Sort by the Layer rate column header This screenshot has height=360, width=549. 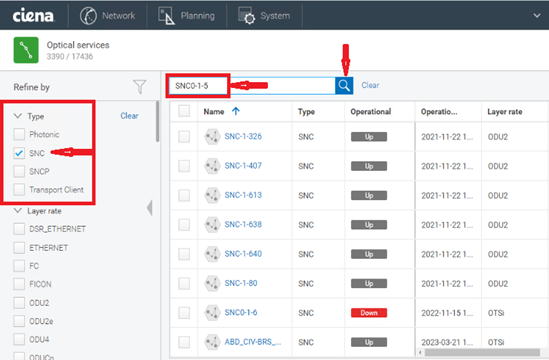pyautogui.click(x=505, y=111)
